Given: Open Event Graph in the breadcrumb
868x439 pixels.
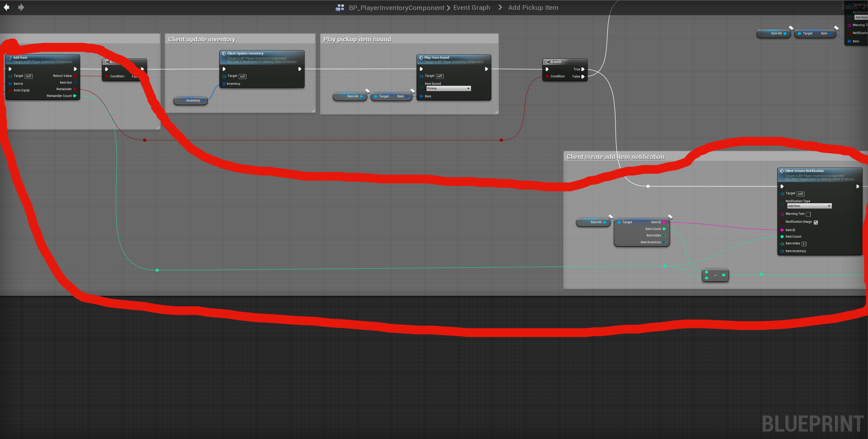Looking at the screenshot, I should [471, 8].
